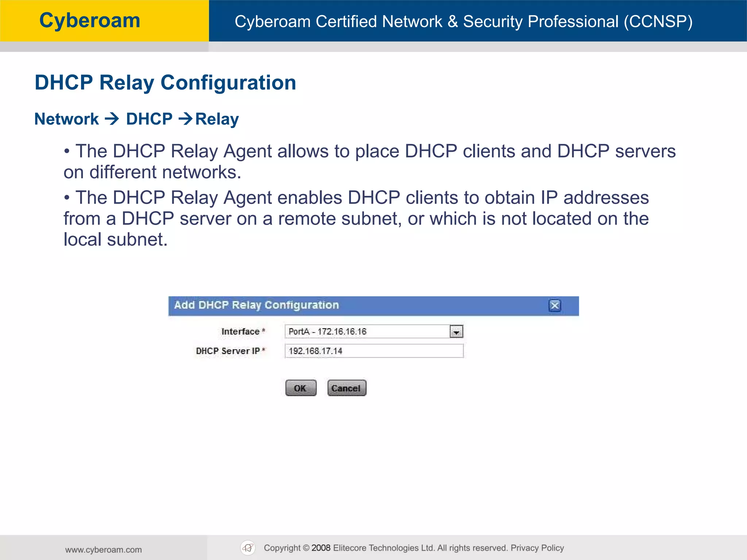Click the Privacy Policy footer text

tap(537, 548)
